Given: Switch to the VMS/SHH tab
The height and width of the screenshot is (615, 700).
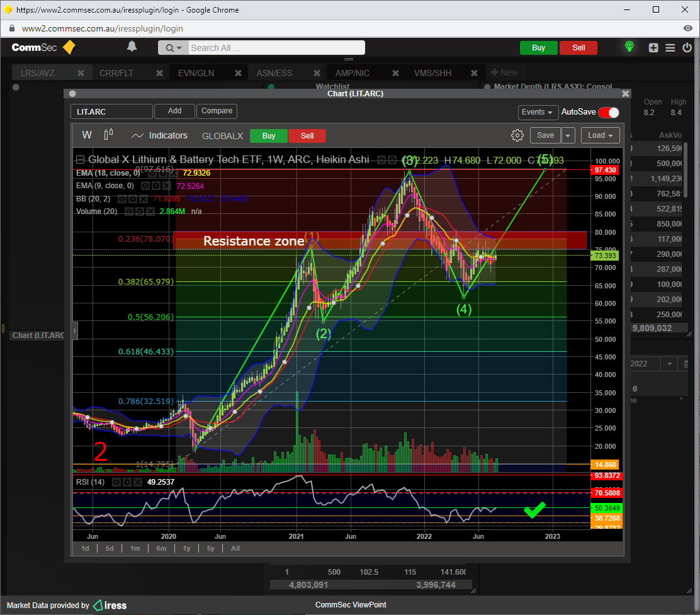Looking at the screenshot, I should 432,73.
